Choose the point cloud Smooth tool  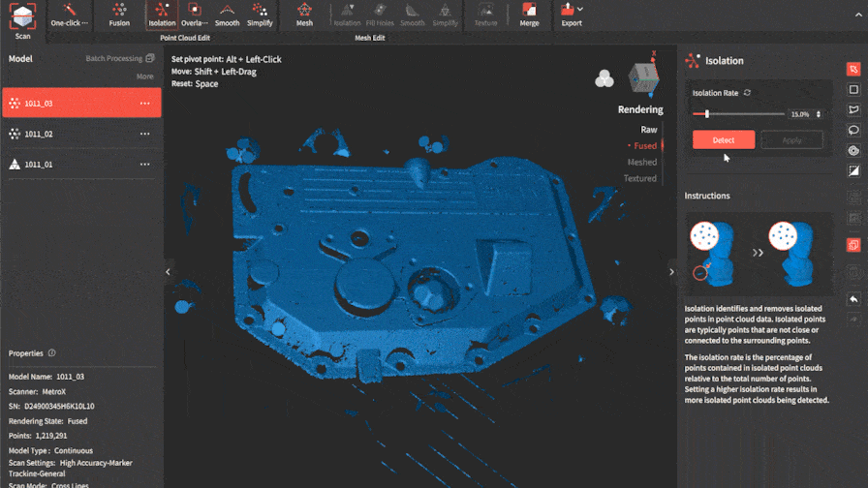click(228, 15)
